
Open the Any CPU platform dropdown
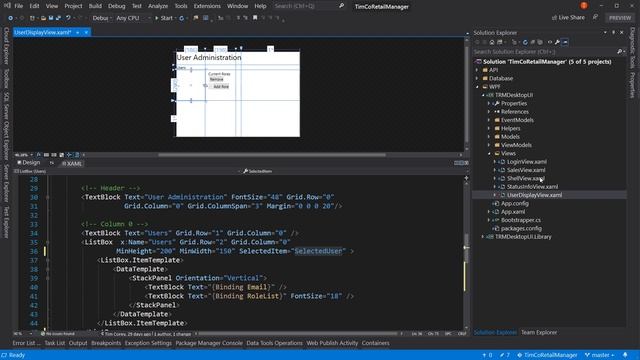tap(133, 18)
